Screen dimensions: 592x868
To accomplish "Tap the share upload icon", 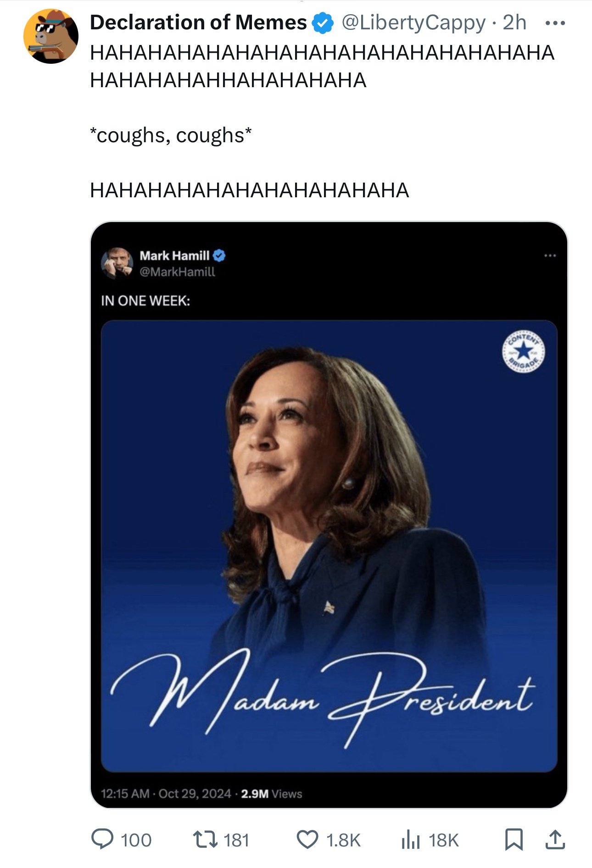I will pyautogui.click(x=555, y=840).
